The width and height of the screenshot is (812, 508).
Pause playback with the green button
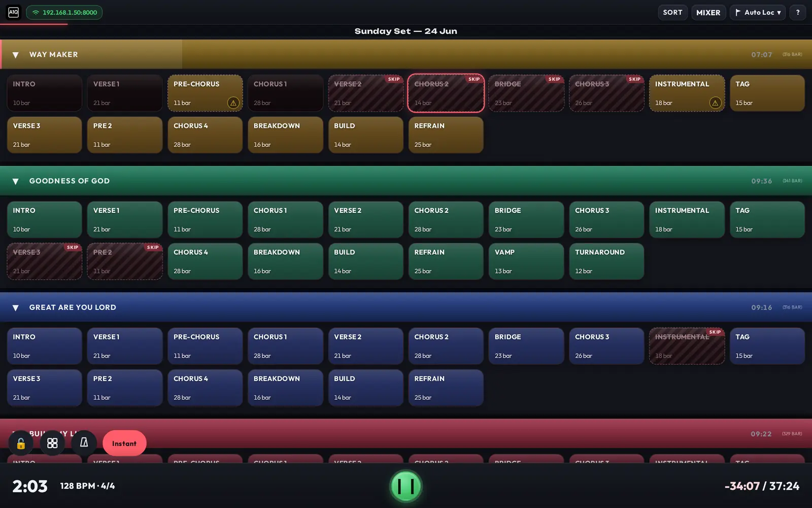tap(405, 486)
